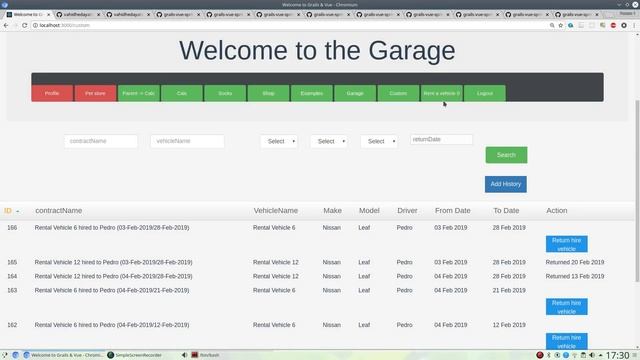This screenshot has height=360, width=640.
Task: Click 'Returned 20 Feb 2019' text
Action: [575, 262]
